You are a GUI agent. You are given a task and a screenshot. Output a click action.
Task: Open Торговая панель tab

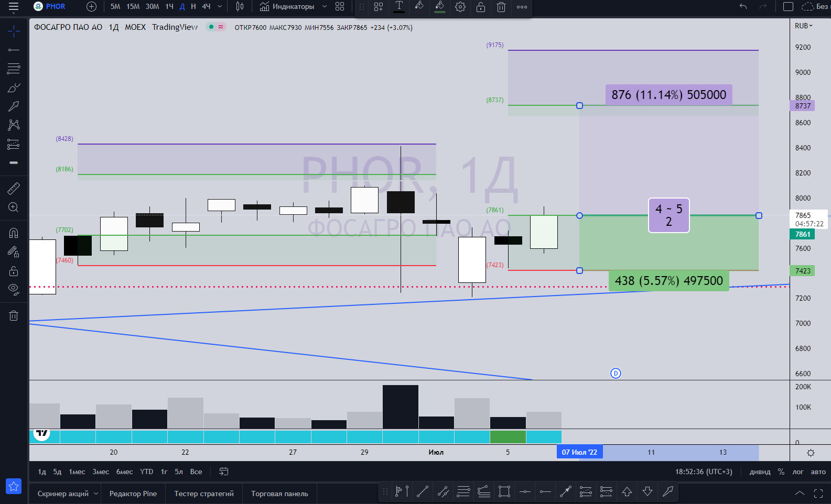(279, 494)
